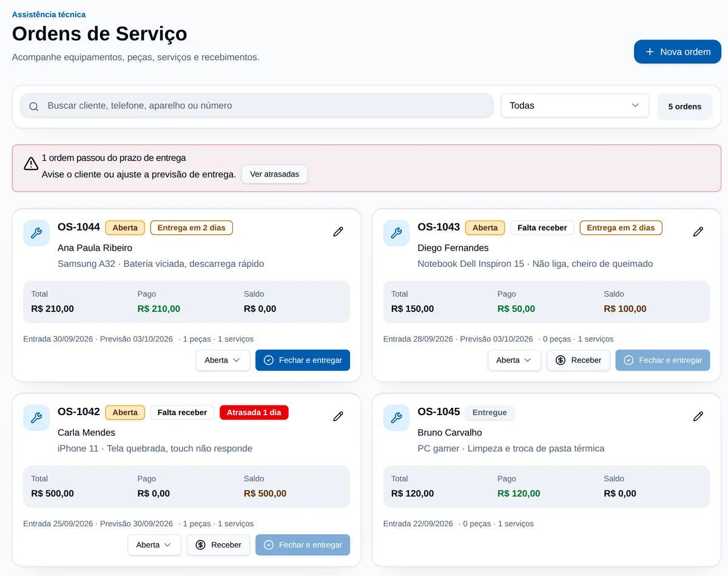Viewport: 728px width, 576px height.
Task: Click Fechar e entregar on OS-1042
Action: click(x=303, y=544)
